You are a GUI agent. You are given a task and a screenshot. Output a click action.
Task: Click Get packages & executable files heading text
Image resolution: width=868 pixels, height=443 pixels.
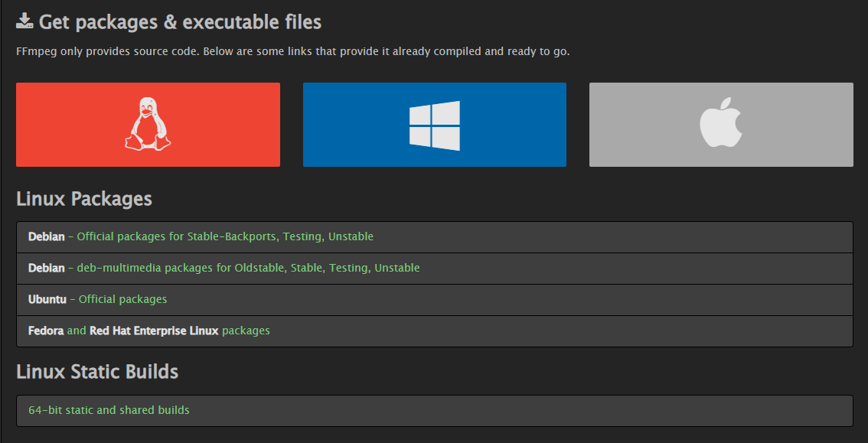click(x=180, y=22)
